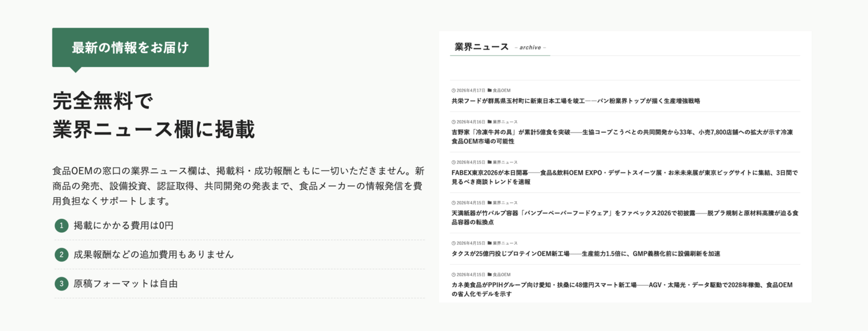Click the clock icon beside 2026年4月16日
868x331 pixels.
click(453, 122)
